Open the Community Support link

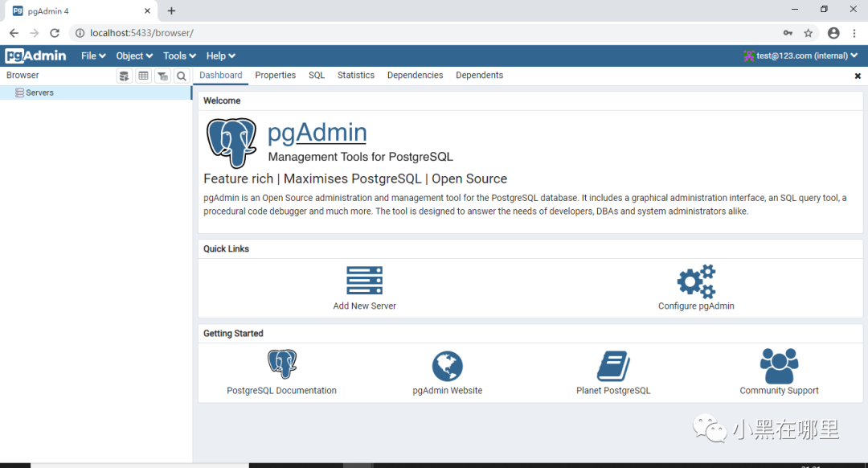point(779,391)
